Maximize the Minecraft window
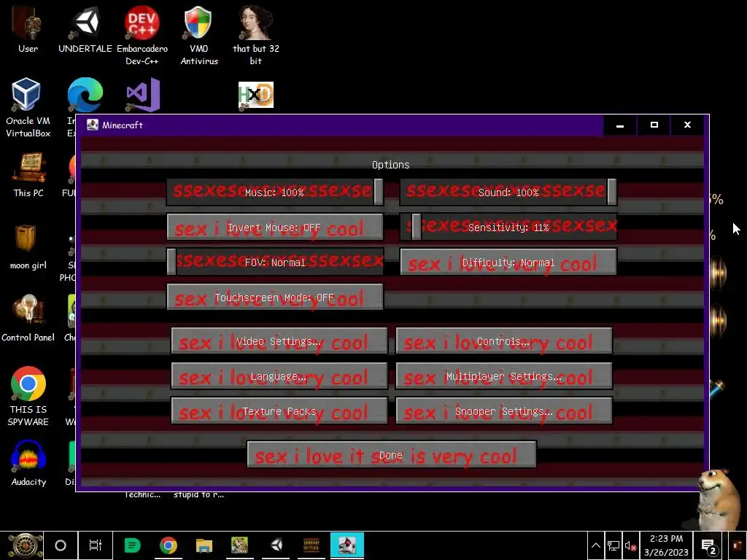 click(x=654, y=125)
